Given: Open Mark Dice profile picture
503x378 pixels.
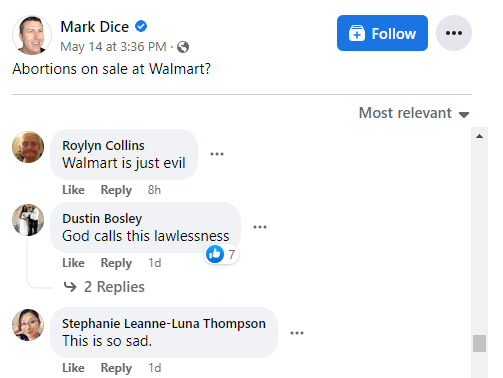Looking at the screenshot, I should (x=32, y=35).
